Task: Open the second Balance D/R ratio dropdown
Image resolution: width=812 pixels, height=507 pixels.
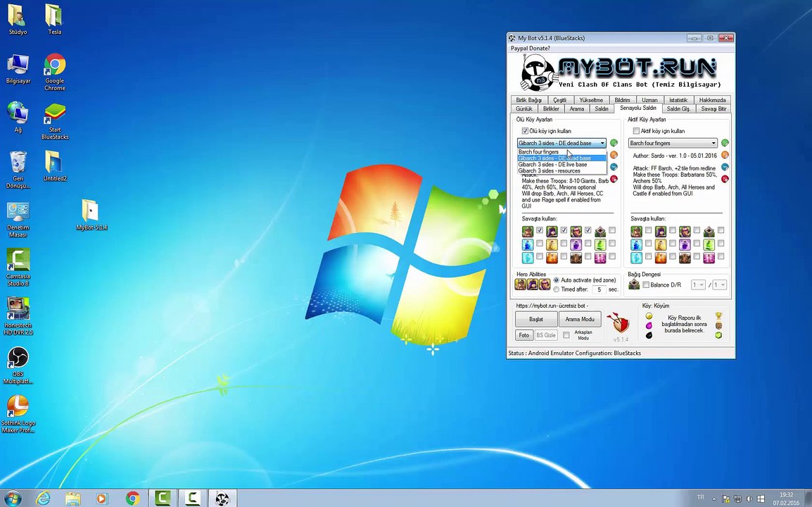Action: tap(720, 284)
